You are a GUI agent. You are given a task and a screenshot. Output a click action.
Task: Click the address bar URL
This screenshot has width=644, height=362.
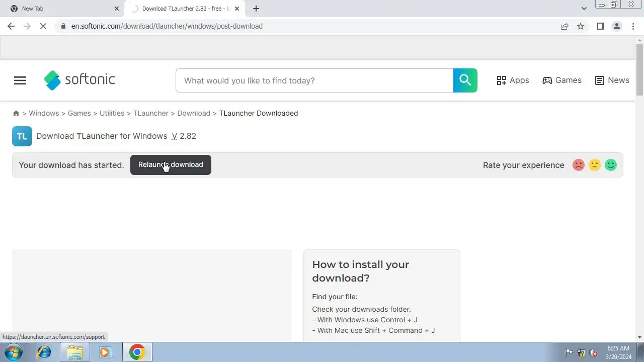coord(167,26)
